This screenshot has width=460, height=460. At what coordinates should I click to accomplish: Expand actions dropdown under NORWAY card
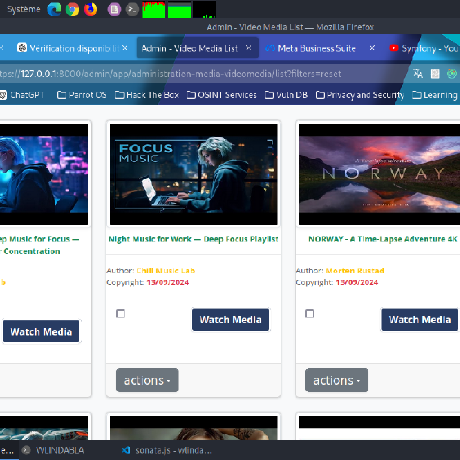[x=336, y=380]
